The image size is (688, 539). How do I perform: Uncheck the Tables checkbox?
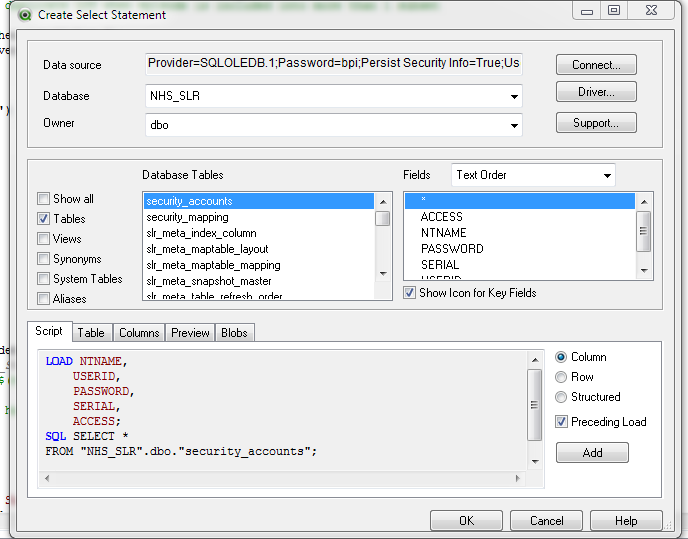[x=43, y=219]
